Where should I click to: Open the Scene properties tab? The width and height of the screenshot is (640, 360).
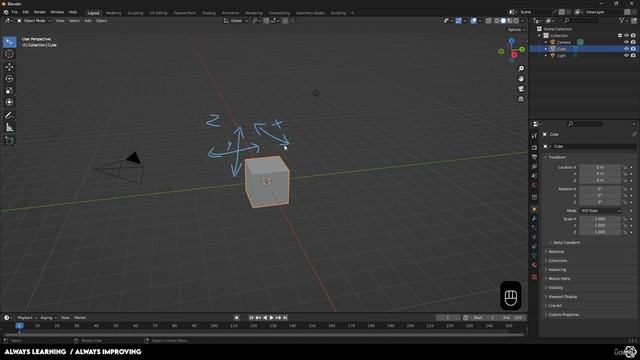(x=534, y=176)
